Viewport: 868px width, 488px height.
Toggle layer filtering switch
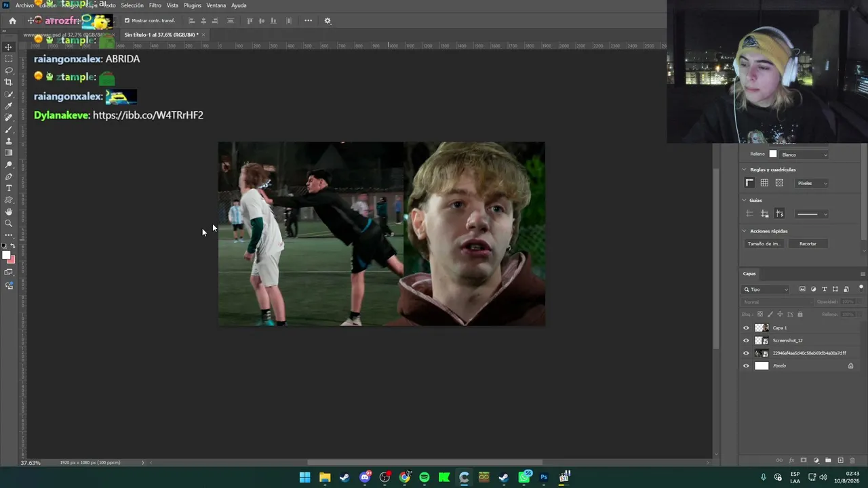[861, 288]
